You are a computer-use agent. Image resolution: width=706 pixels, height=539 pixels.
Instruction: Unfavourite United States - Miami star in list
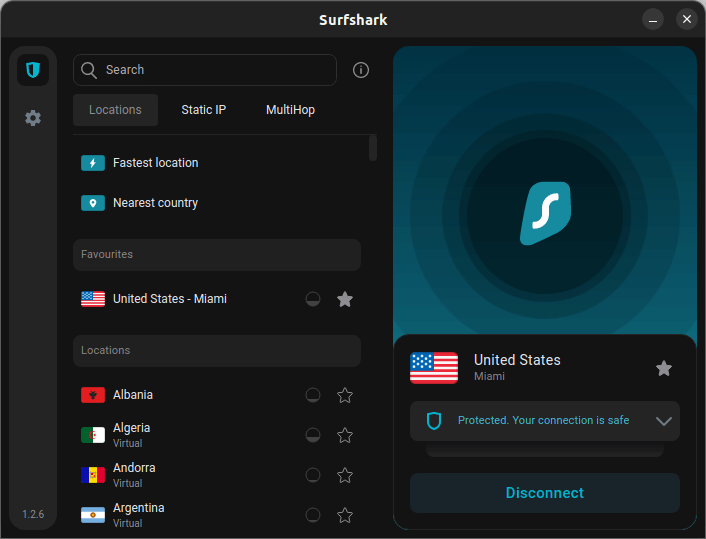[x=345, y=299]
